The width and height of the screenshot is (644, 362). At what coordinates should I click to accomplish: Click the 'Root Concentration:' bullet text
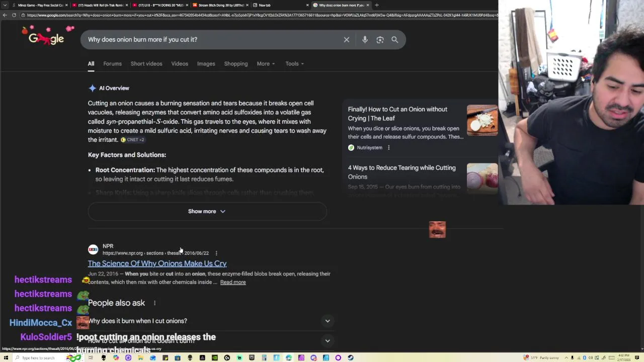125,170
